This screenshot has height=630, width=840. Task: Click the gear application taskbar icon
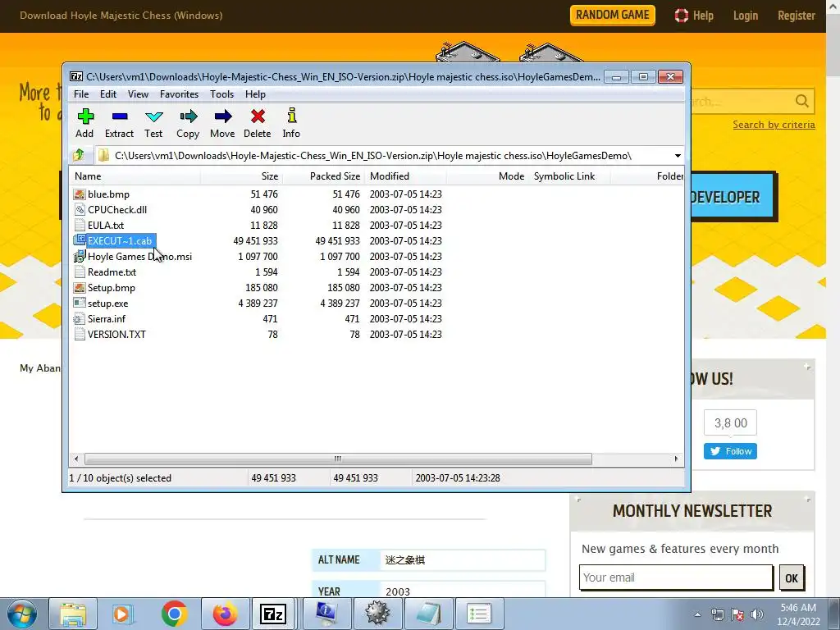[x=377, y=614]
